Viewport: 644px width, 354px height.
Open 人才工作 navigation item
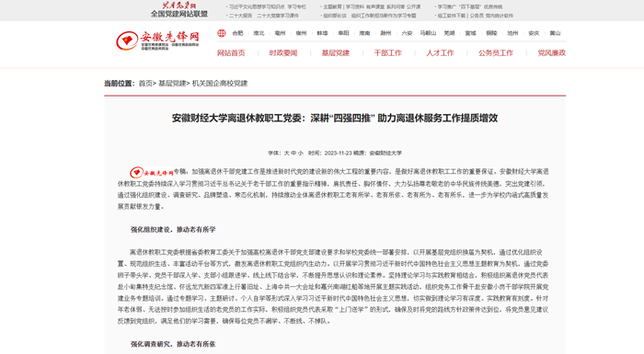click(440, 53)
